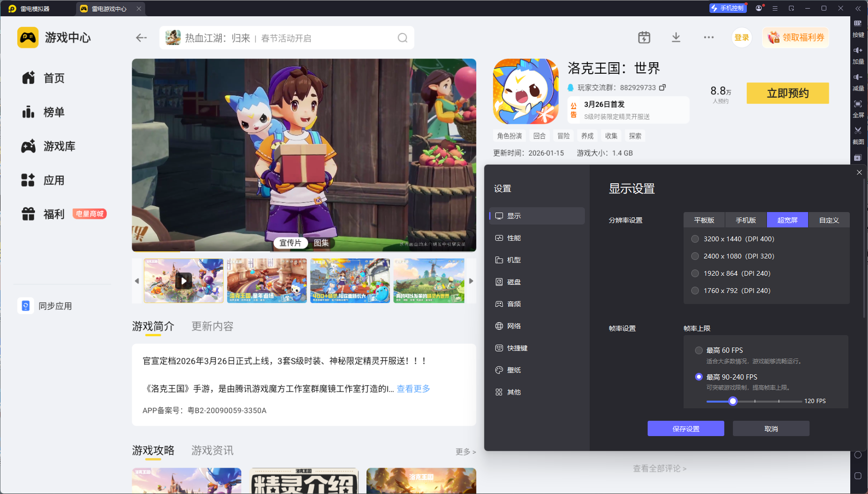
Task: Expand 更多 in the game guides section
Action: click(466, 452)
